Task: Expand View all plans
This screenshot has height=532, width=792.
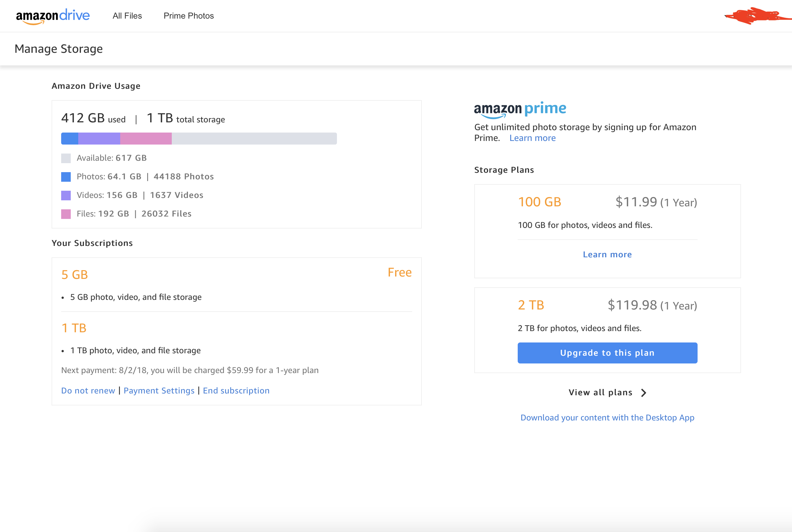Action: 600,393
